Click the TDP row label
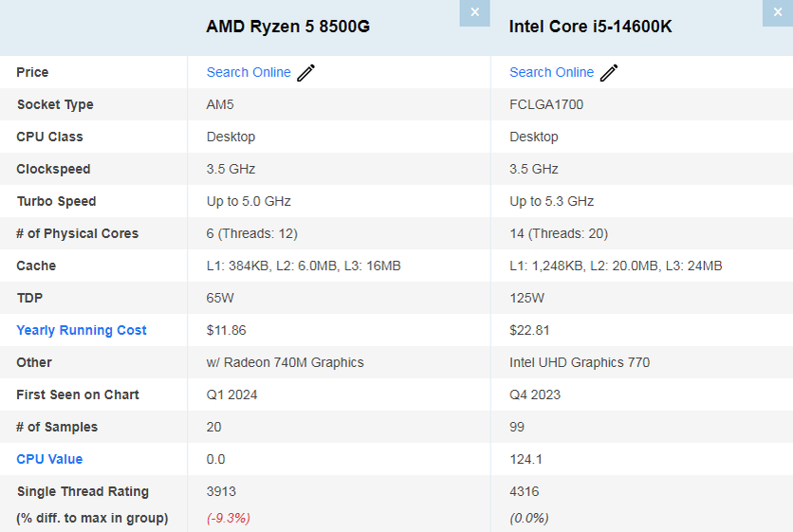Viewport: 793px width, 532px height. click(29, 298)
